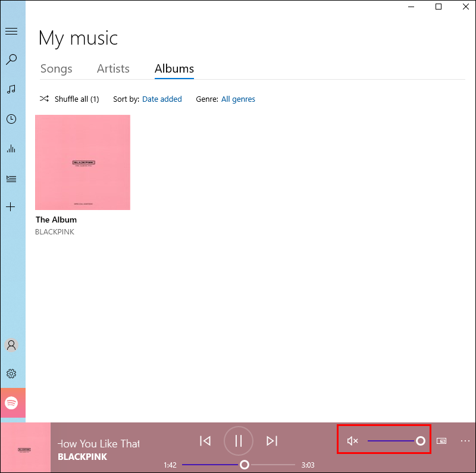Screen dimensions: 476x473
Task: Create new playlist with plus icon
Action: point(11,207)
